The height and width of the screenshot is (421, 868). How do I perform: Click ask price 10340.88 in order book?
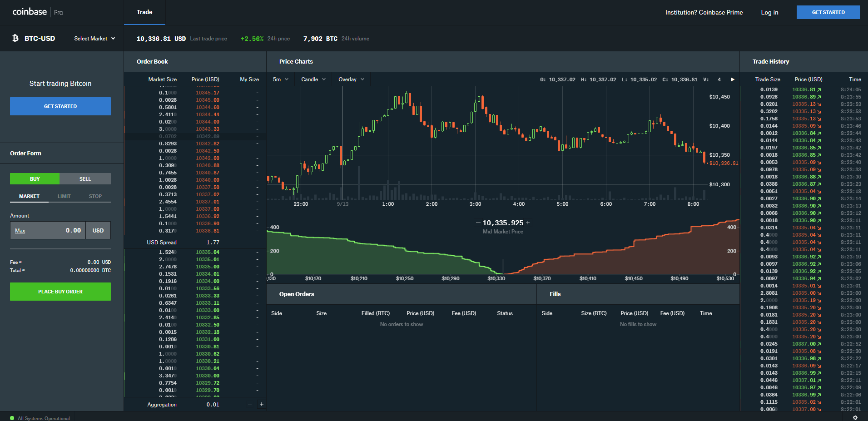[x=208, y=165]
